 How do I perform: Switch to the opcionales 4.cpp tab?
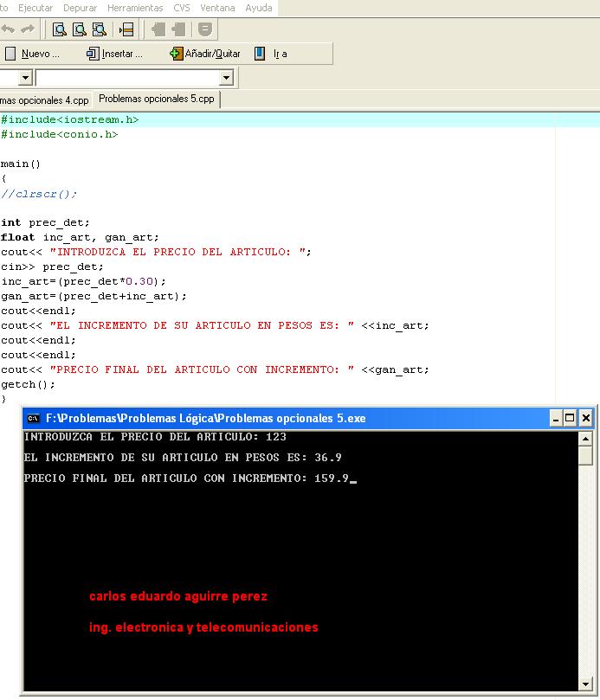click(x=45, y=100)
